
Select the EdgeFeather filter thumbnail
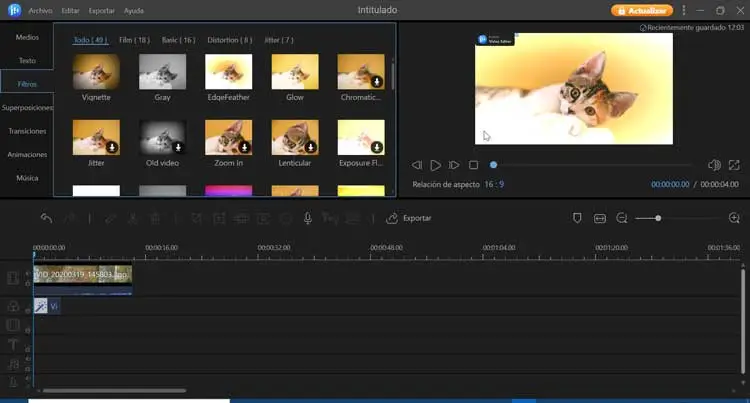pyautogui.click(x=229, y=72)
